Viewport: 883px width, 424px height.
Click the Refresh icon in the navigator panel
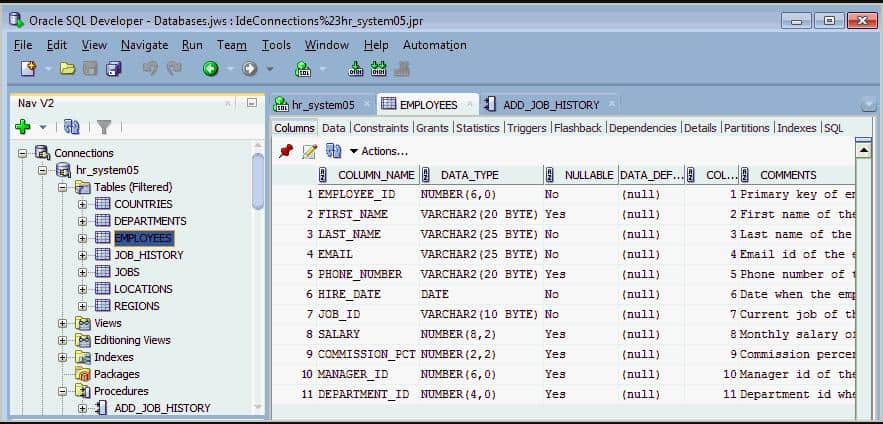72,127
